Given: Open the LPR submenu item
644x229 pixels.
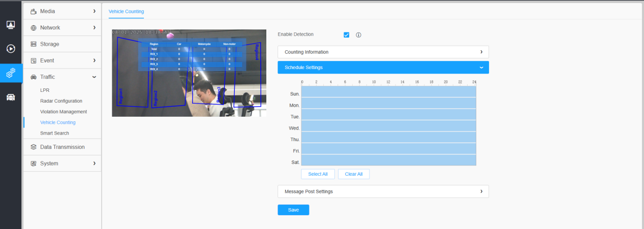Looking at the screenshot, I should pyautogui.click(x=45, y=90).
